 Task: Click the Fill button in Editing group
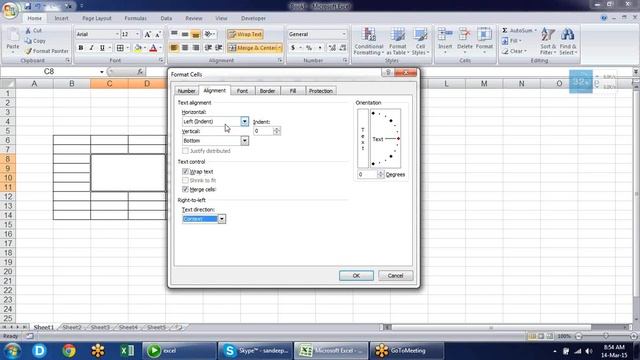[x=511, y=41]
